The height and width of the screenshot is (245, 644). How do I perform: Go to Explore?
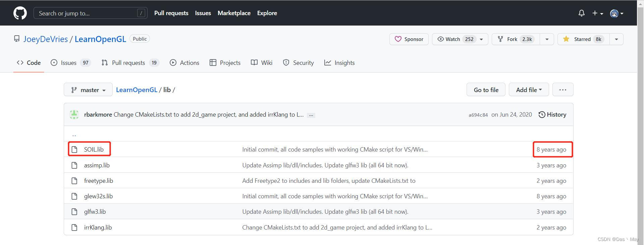click(267, 13)
